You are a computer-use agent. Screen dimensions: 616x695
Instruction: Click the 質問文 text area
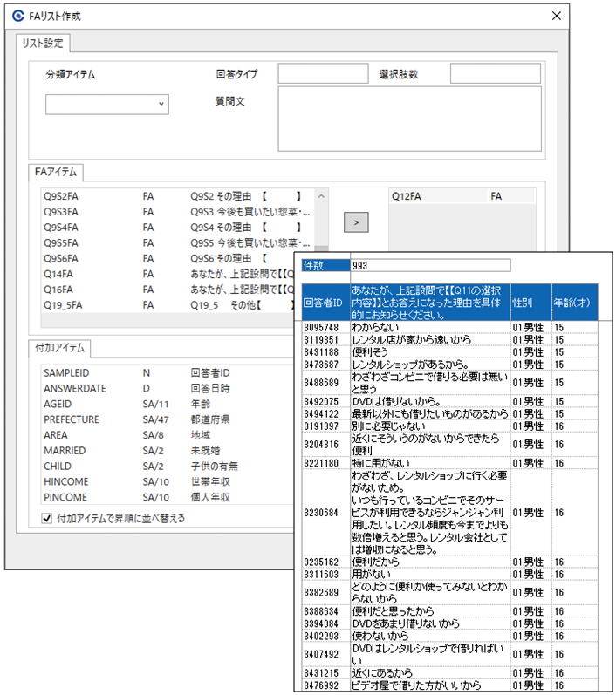[x=410, y=119]
